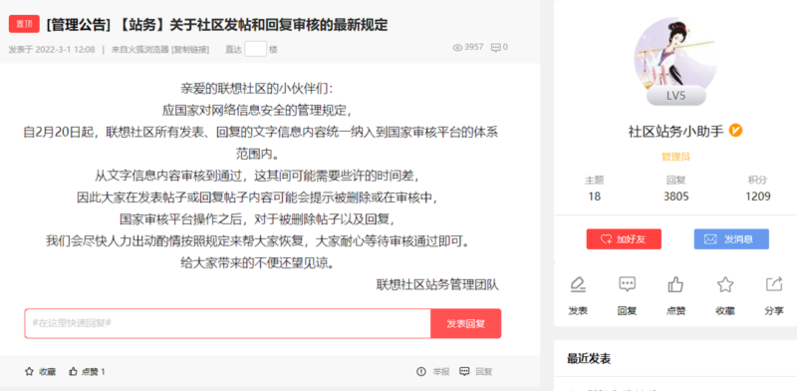Click the red 置顶 pinned tag
Screen dimensions: 797x391
tap(24, 24)
